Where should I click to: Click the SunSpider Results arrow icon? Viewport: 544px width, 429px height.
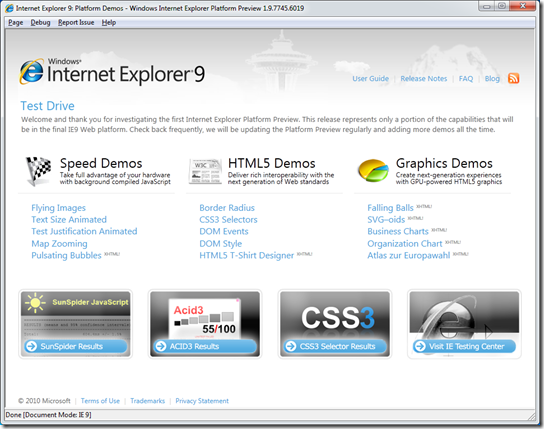pyautogui.click(x=32, y=346)
